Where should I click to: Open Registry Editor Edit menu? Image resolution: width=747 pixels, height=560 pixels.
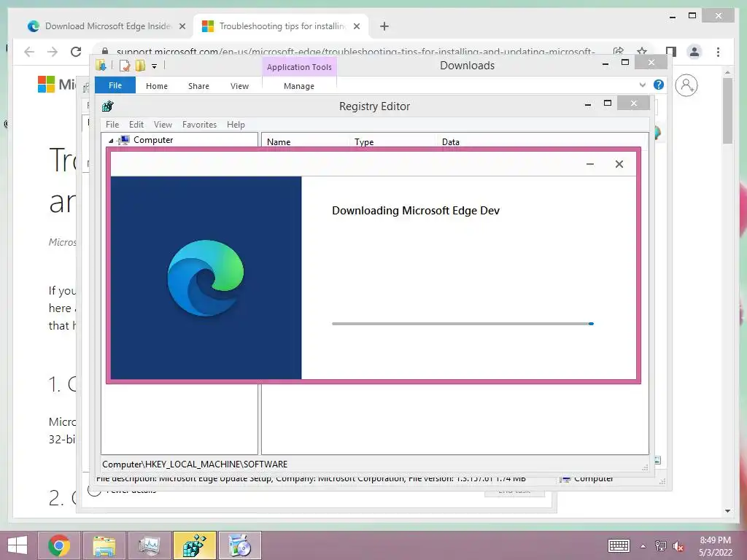136,124
